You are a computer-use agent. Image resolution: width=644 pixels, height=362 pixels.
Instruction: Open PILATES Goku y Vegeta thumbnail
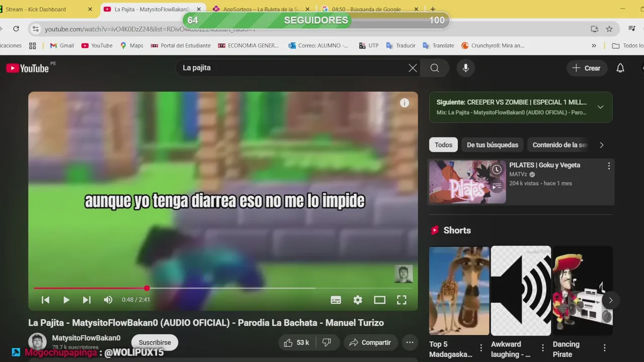pos(467,182)
